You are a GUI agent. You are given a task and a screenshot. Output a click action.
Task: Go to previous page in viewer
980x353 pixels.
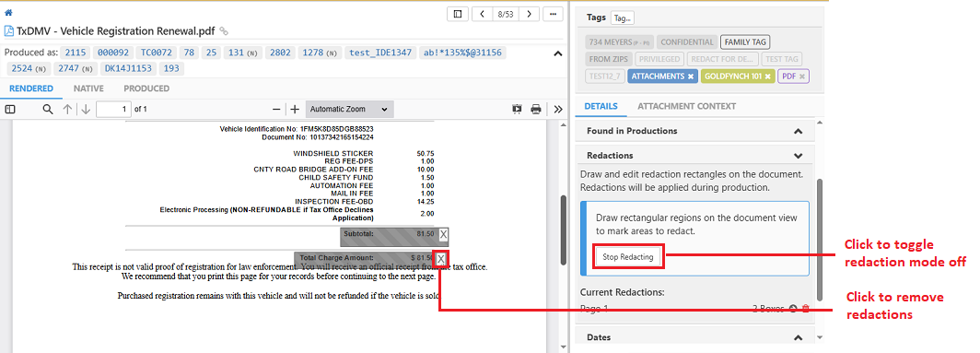tap(67, 109)
